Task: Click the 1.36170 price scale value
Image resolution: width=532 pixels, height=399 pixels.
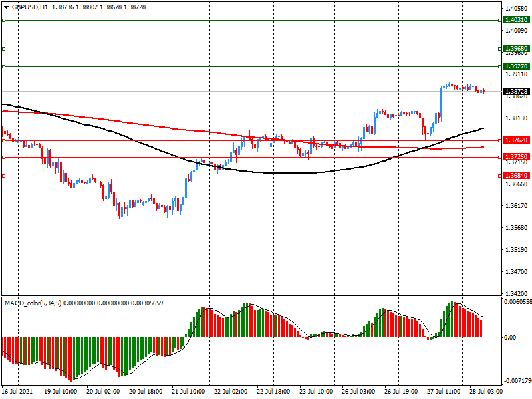Action: coord(517,206)
